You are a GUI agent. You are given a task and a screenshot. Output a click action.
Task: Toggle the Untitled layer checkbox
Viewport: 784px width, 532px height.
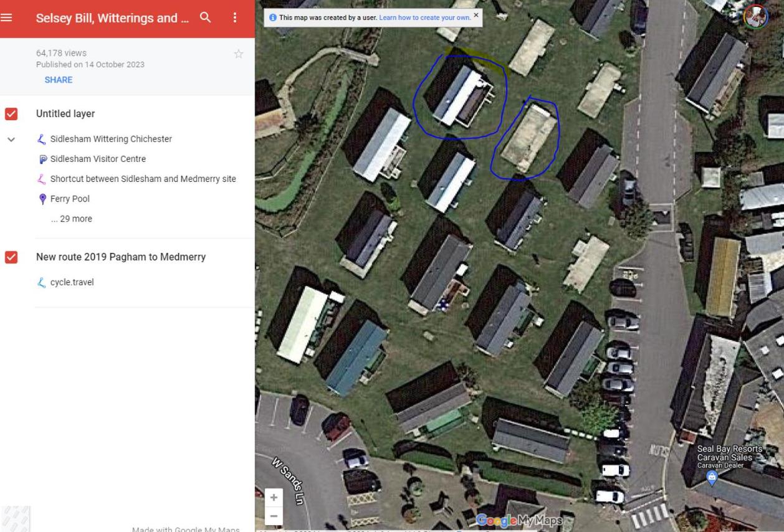[x=11, y=114]
